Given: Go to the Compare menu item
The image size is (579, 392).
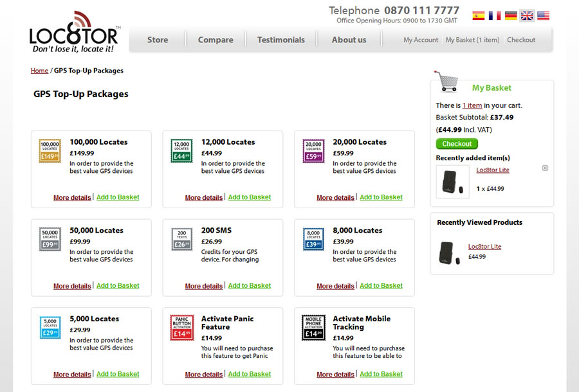Looking at the screenshot, I should coord(216,40).
